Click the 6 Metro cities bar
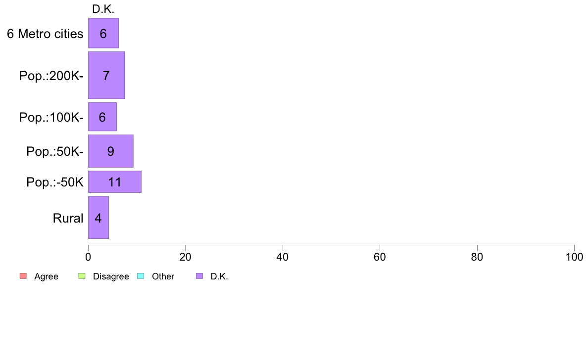The height and width of the screenshot is (364, 588). click(103, 33)
